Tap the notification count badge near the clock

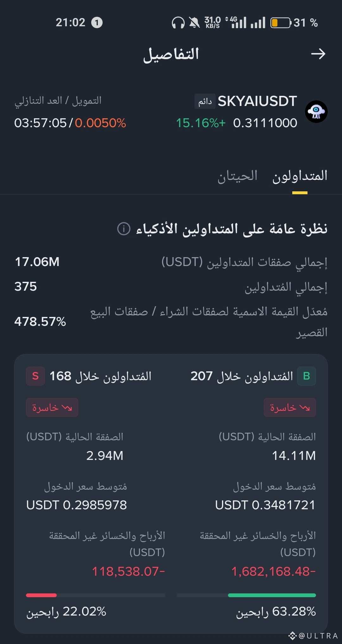pyautogui.click(x=97, y=22)
